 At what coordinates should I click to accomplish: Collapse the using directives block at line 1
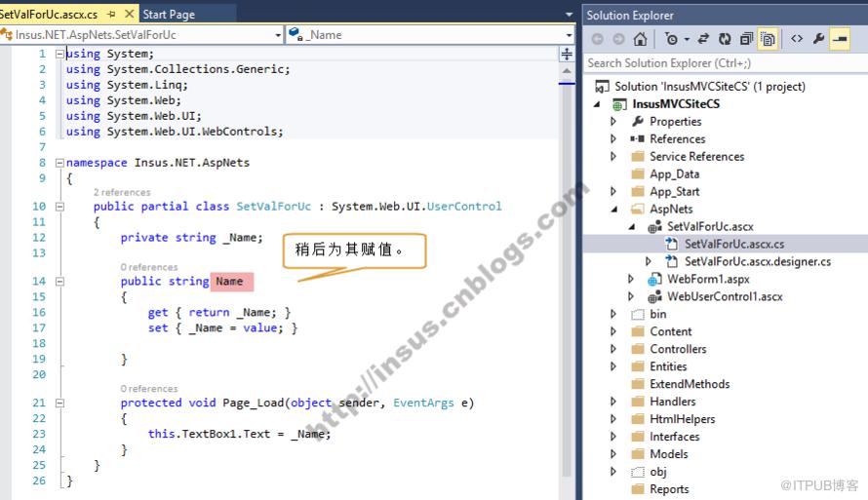[x=59, y=54]
